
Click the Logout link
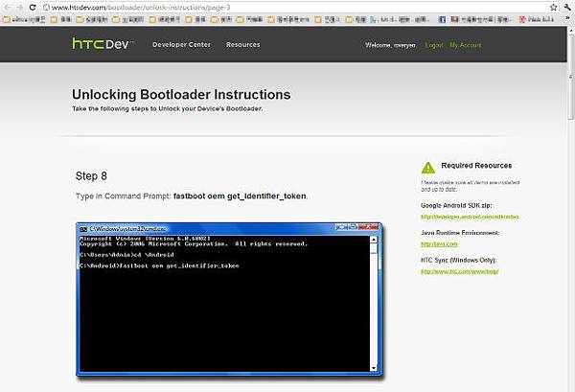pos(434,45)
